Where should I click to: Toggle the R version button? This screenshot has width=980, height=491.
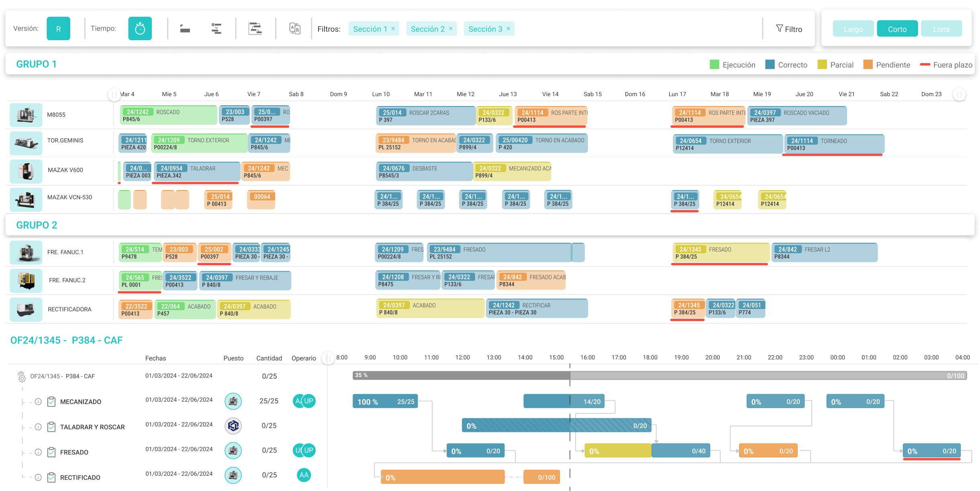[58, 29]
